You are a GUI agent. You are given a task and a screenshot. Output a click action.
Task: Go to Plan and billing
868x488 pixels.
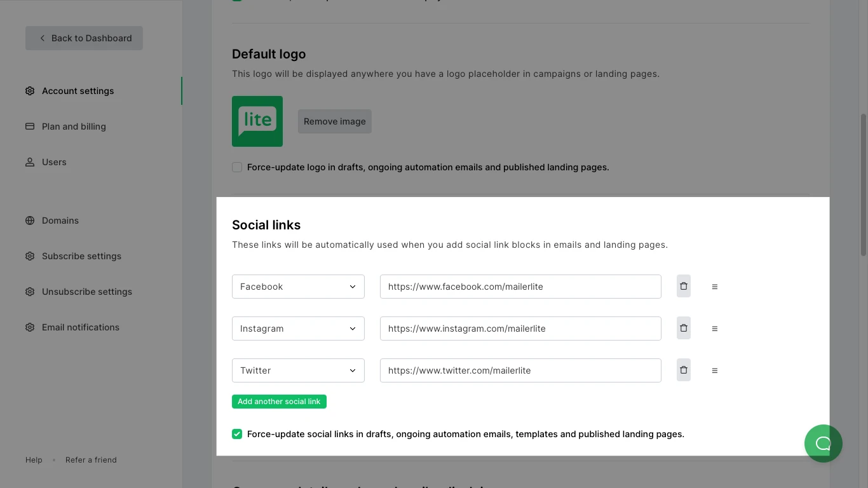click(74, 126)
